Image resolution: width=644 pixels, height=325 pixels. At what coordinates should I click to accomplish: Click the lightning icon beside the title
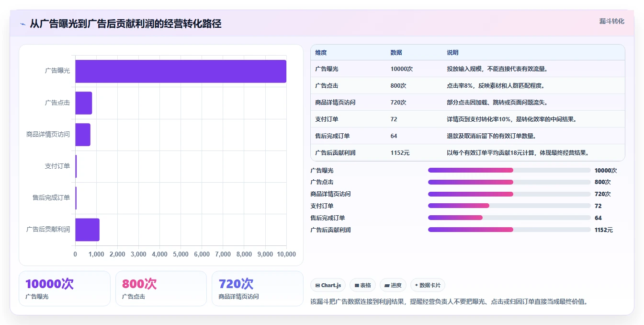pyautogui.click(x=23, y=24)
